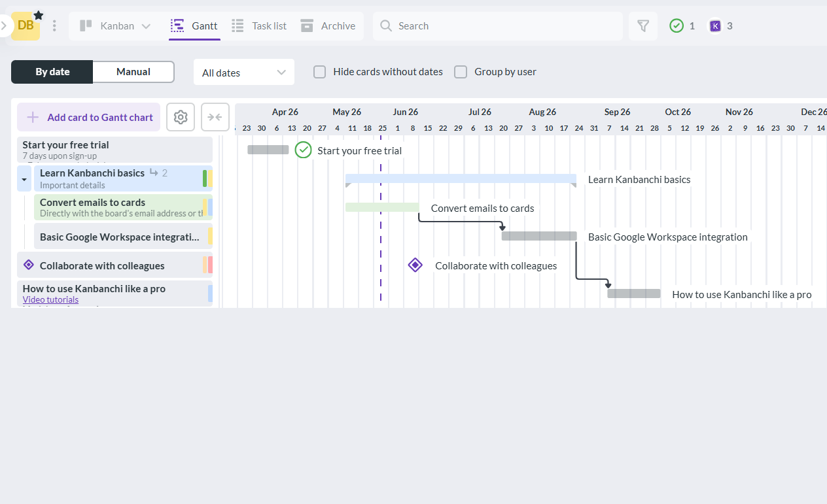This screenshot has height=504, width=827.
Task: Open How to use Kanbanchi like a pro card
Action: point(114,294)
